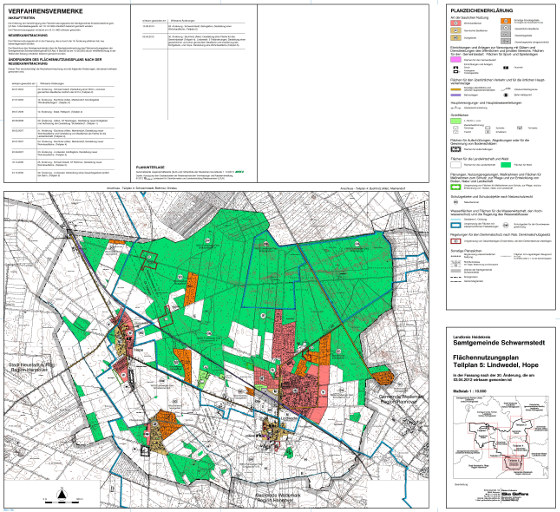Click the bright green forest legend swatch
The image size is (560, 512).
pyautogui.click(x=506, y=165)
